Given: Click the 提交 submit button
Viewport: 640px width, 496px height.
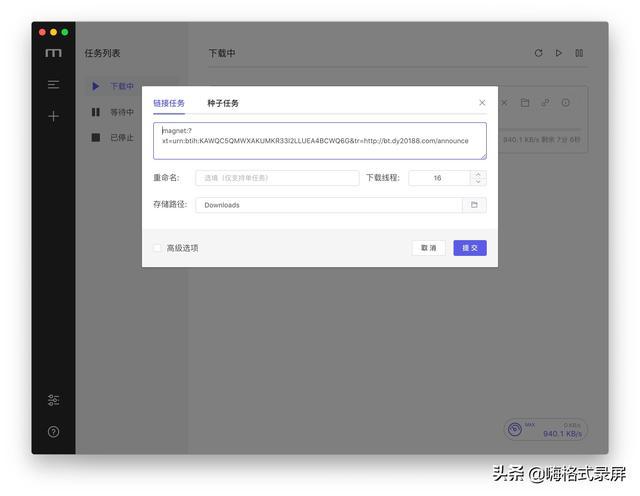Looking at the screenshot, I should pos(469,248).
